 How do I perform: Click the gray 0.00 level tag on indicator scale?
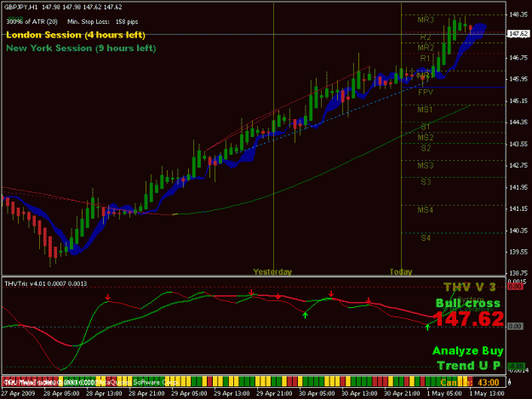tap(515, 326)
